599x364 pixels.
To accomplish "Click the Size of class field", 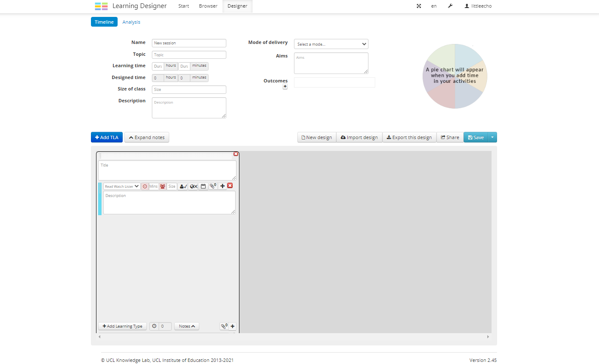I will coord(189,90).
